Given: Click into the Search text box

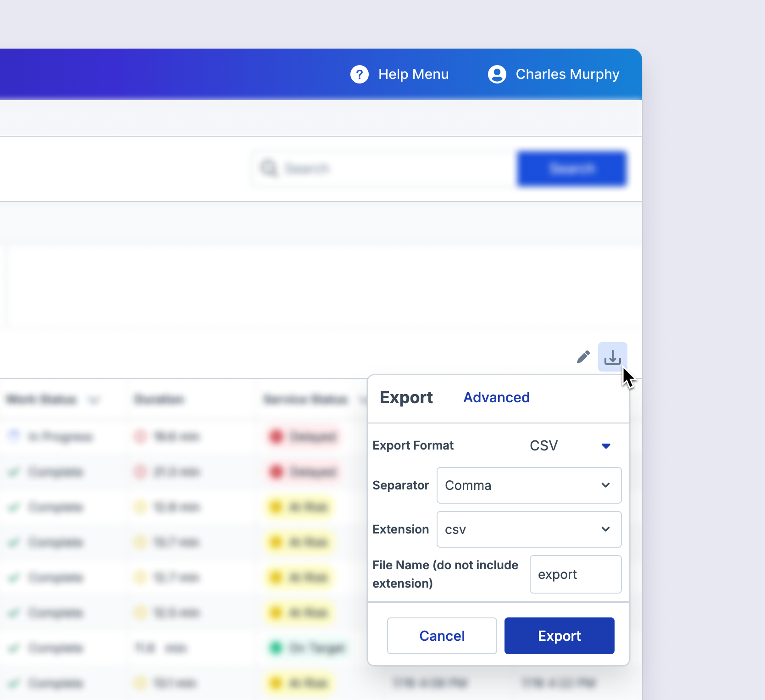Looking at the screenshot, I should pos(384,169).
